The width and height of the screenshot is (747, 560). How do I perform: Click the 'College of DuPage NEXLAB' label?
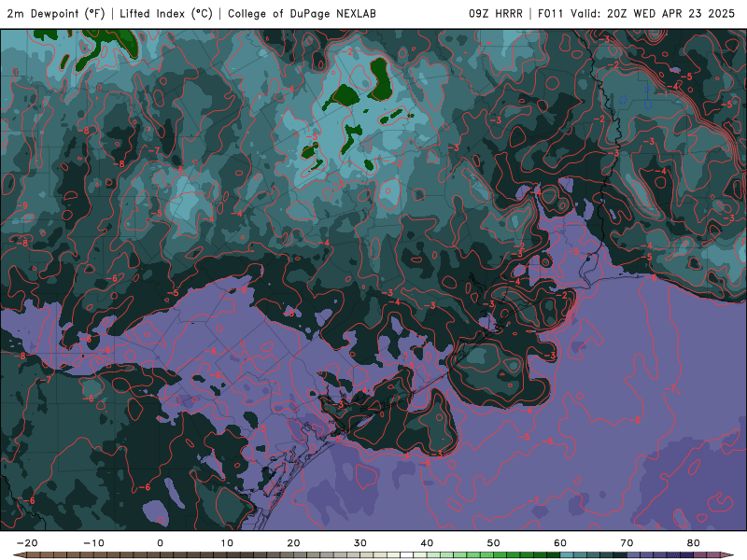pos(302,14)
